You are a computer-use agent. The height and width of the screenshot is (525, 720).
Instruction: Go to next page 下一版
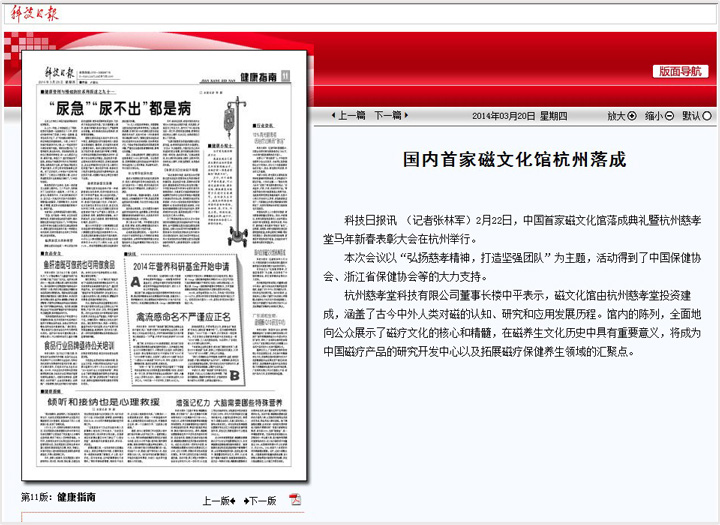[x=260, y=501]
